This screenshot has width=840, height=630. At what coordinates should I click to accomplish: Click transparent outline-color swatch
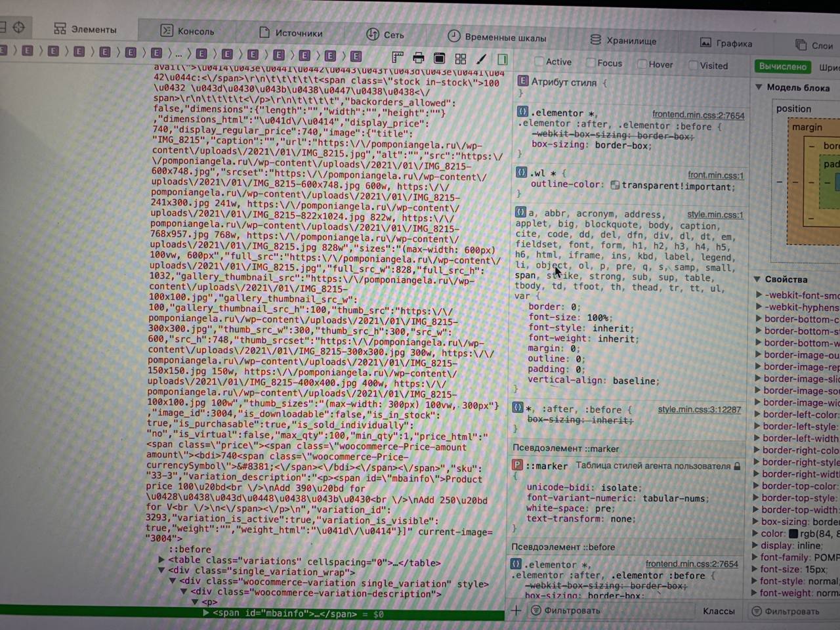pos(615,186)
